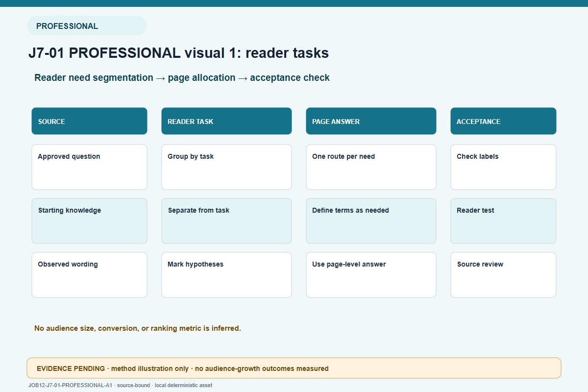Select the SOURCE column header
588x392 pixels.
(89, 121)
